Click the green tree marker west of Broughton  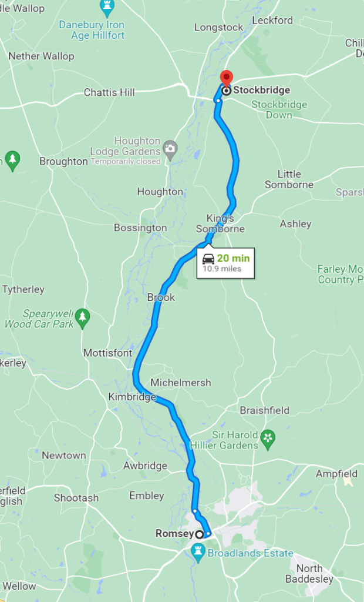[x=12, y=160]
